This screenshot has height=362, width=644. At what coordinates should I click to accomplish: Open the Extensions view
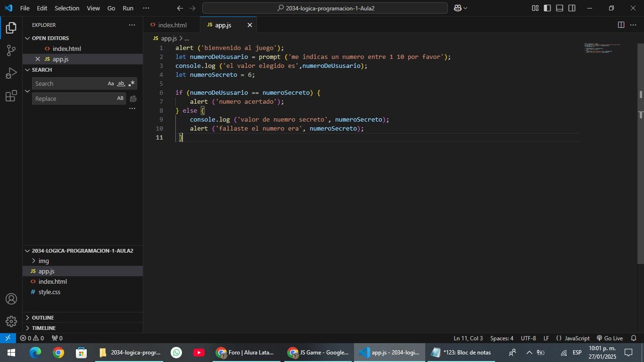(x=11, y=96)
